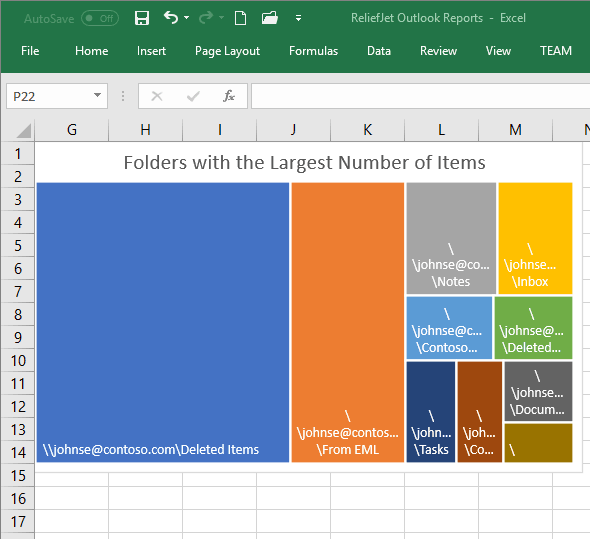The height and width of the screenshot is (539, 590).
Task: Switch to the Data ribbon tab
Action: coord(379,51)
